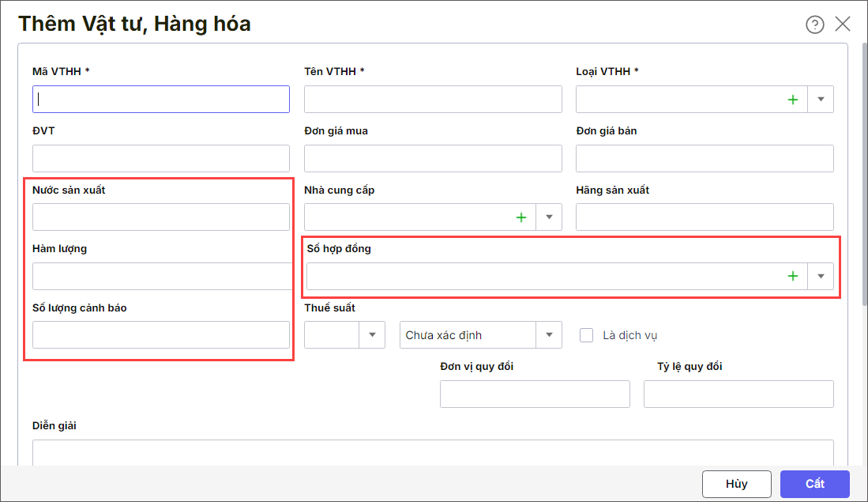Focus the Mã VTHH input field

(161, 100)
